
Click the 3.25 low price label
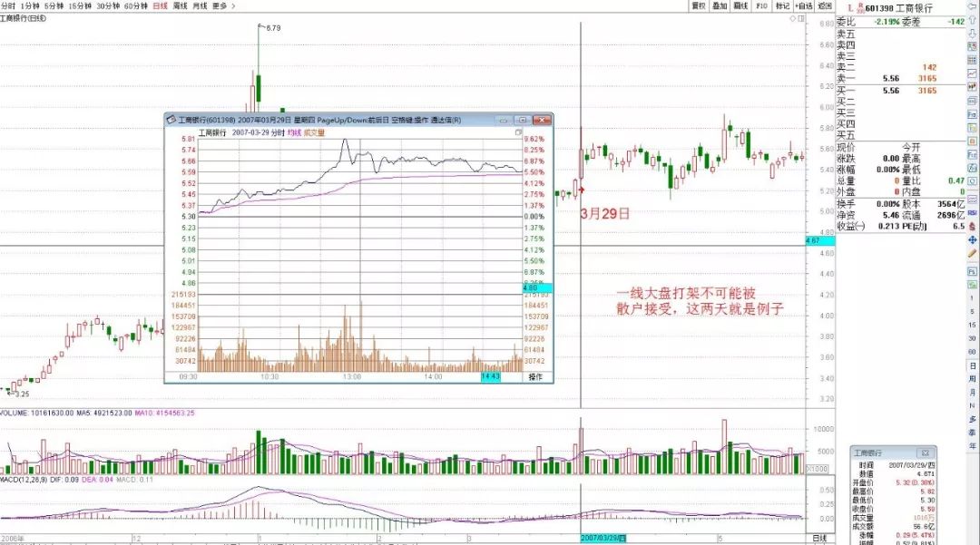(x=22, y=394)
